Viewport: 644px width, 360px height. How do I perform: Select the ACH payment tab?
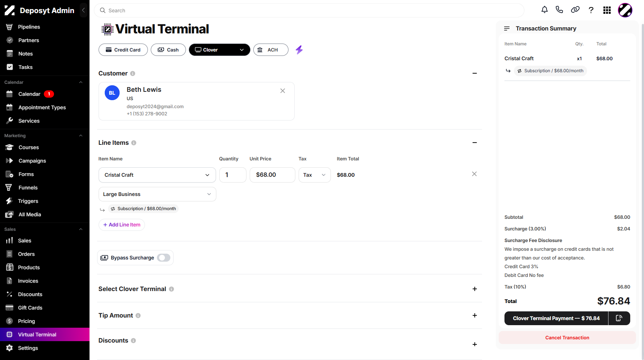[271, 50]
